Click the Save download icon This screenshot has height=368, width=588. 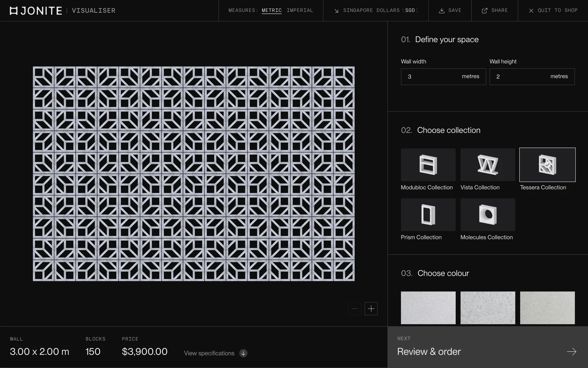pos(442,11)
